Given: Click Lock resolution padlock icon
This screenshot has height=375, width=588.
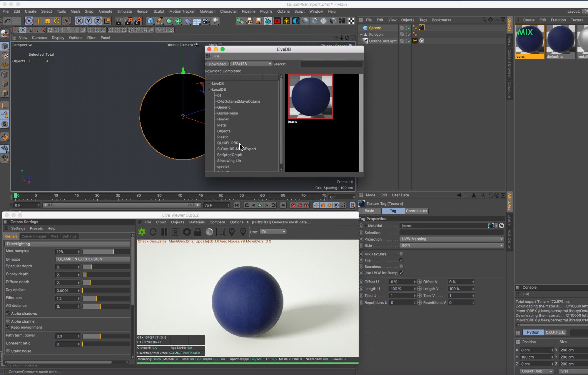Looking at the screenshot, I should coord(198,232).
